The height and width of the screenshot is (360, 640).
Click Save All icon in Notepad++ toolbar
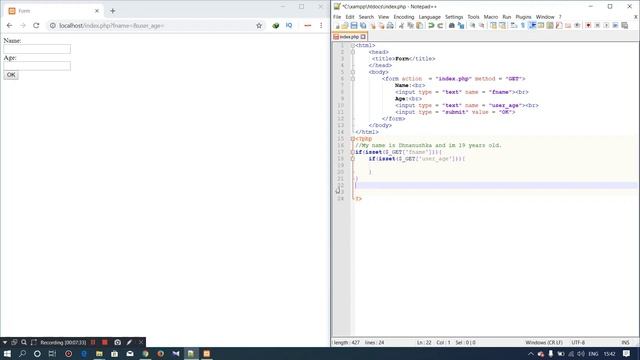(x=363, y=26)
